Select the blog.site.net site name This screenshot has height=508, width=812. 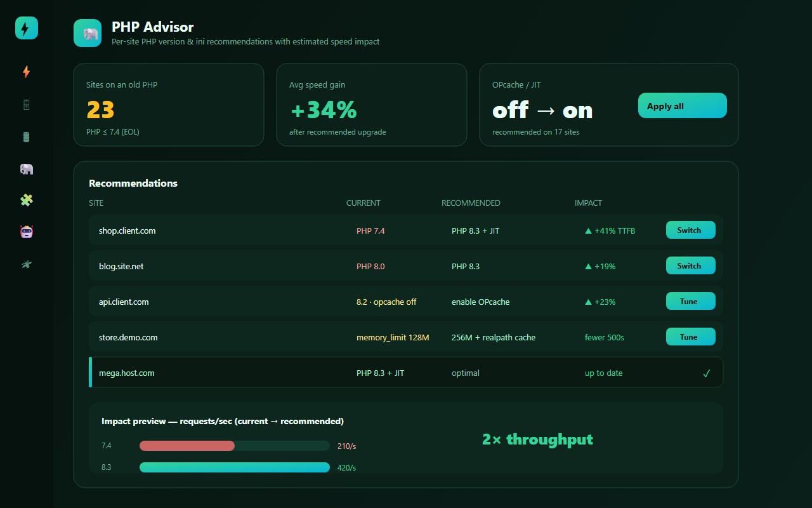[x=121, y=267]
